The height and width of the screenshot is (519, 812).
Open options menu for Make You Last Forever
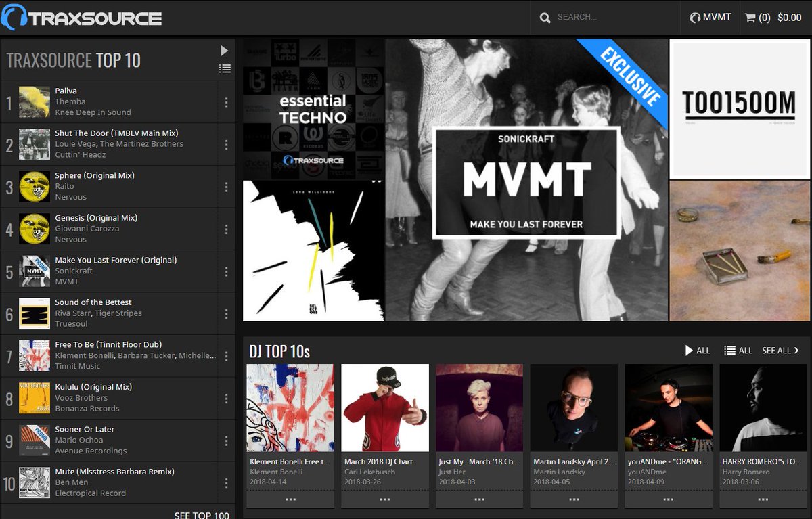(x=226, y=271)
